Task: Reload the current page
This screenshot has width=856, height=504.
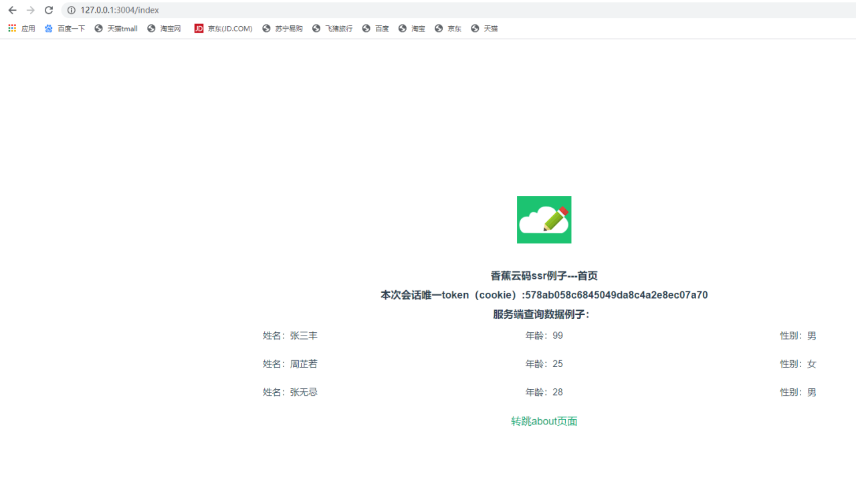Action: [x=47, y=10]
